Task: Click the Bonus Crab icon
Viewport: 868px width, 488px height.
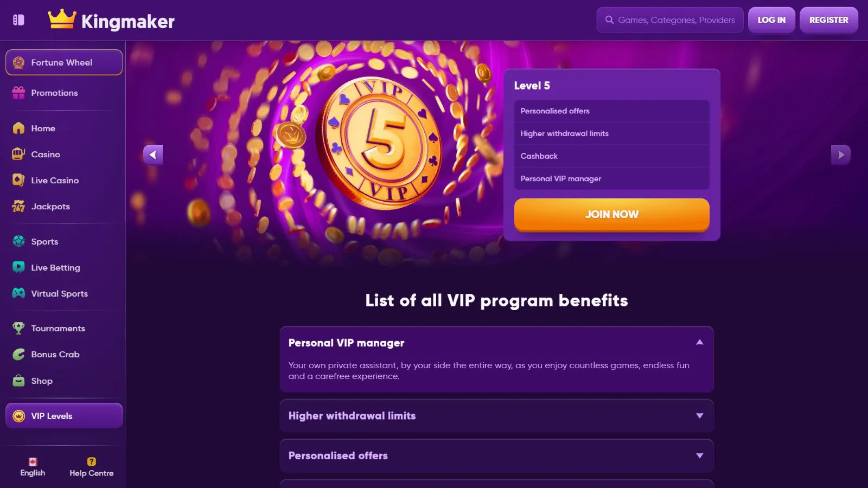Action: (19, 354)
